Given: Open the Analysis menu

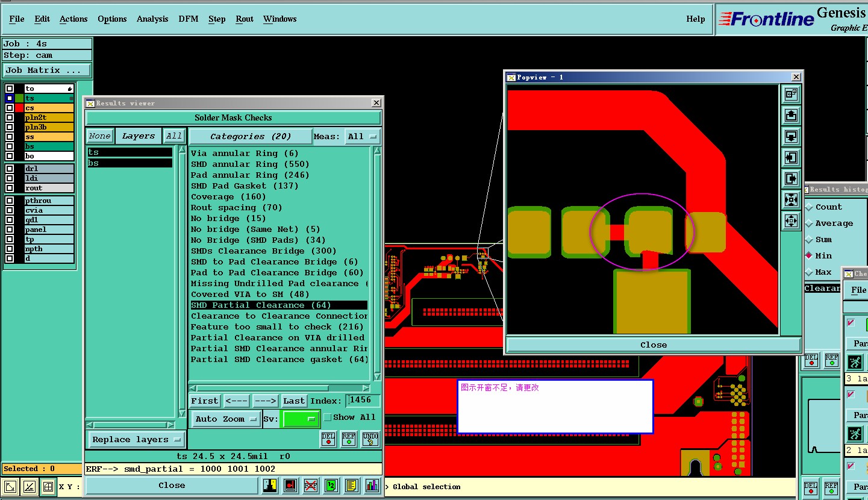Looking at the screenshot, I should click(x=152, y=19).
